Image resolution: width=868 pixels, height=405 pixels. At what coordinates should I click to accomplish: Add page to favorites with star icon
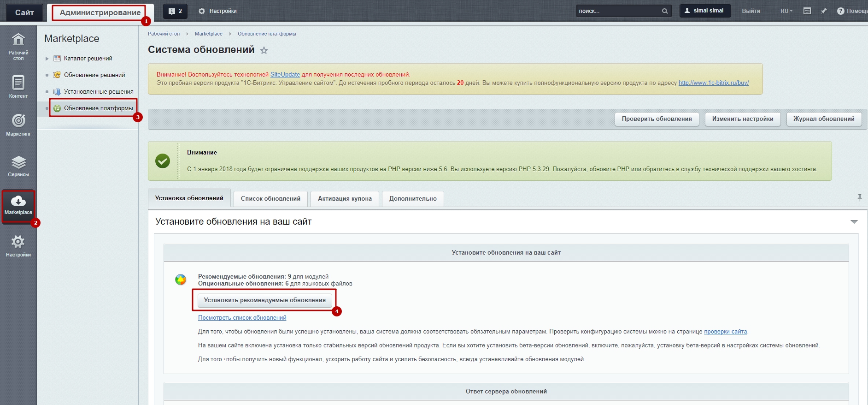point(264,50)
